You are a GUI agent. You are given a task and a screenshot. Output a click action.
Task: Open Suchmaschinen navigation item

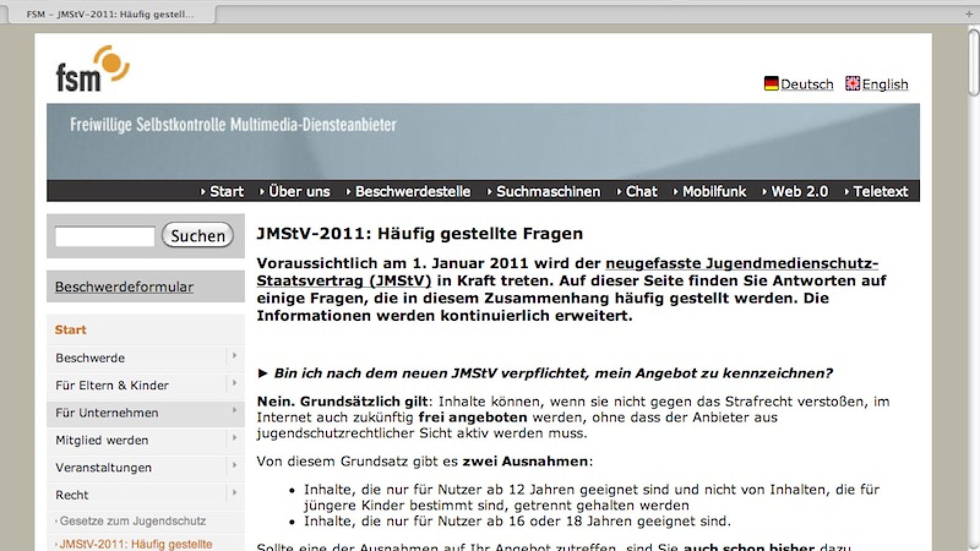(548, 192)
